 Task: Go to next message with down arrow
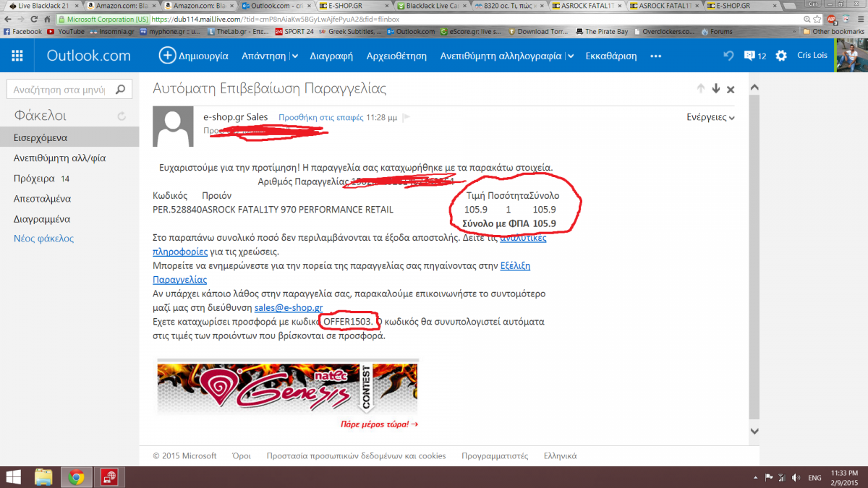tap(716, 89)
